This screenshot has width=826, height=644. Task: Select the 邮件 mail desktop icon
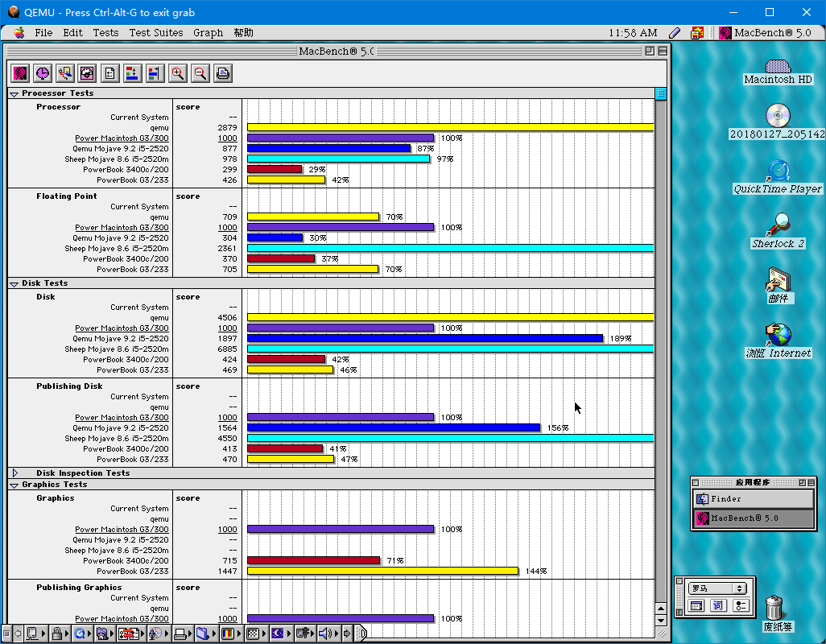[778, 286]
